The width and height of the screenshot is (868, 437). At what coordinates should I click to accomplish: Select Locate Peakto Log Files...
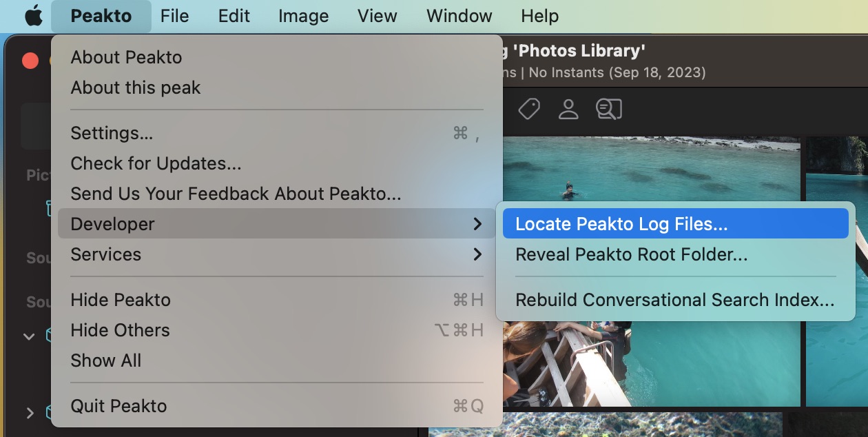(675, 224)
